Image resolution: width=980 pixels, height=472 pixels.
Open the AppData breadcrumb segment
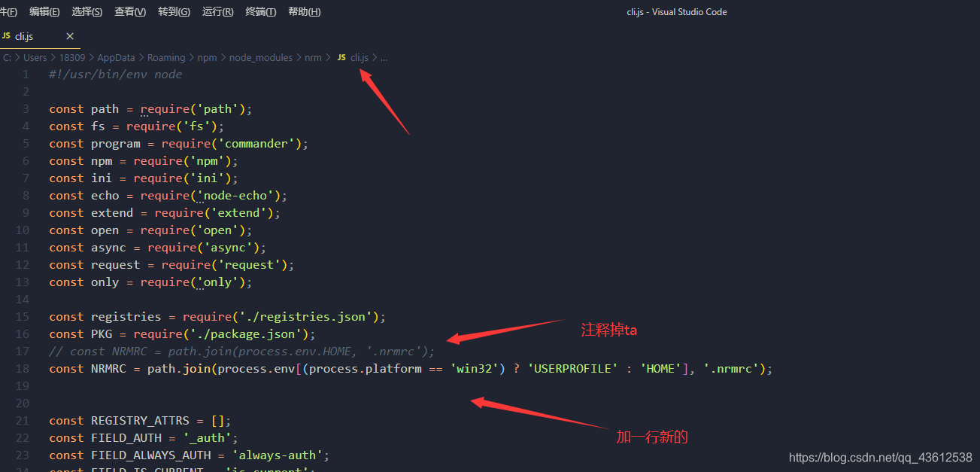point(116,57)
